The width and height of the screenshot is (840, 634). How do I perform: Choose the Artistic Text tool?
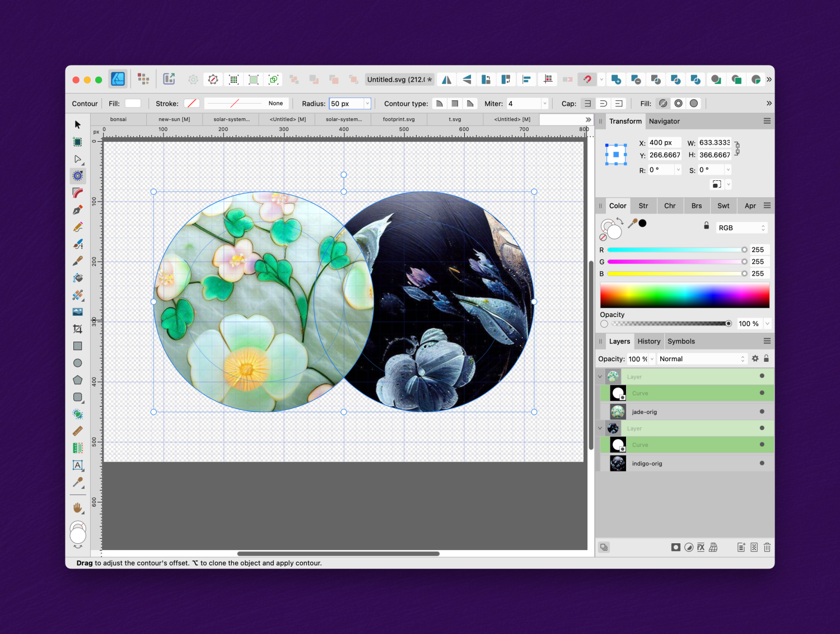point(78,465)
